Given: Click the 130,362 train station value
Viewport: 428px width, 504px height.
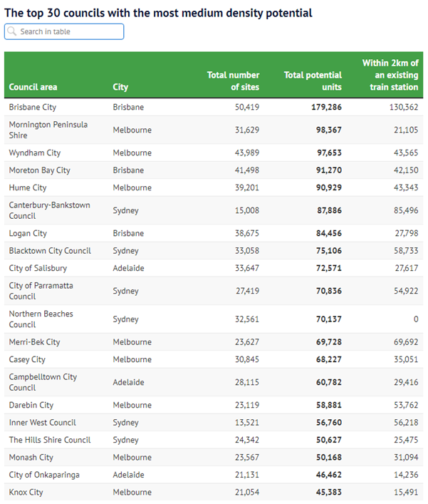Looking at the screenshot, I should [x=404, y=107].
